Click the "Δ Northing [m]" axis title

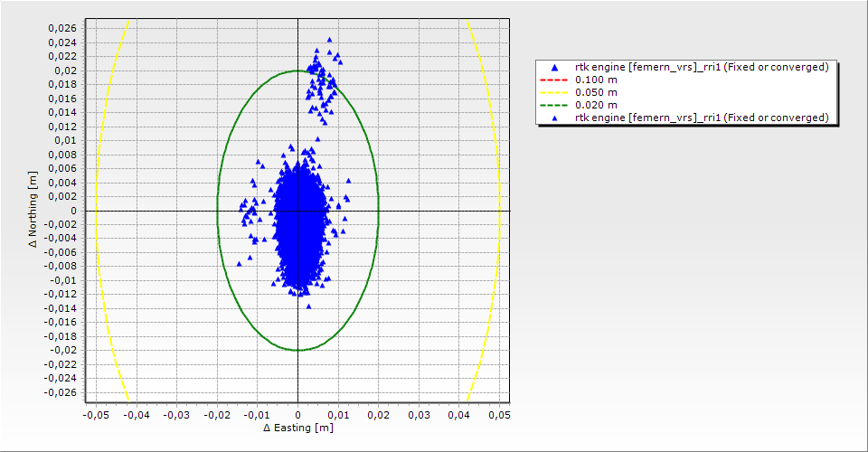[x=33, y=212]
